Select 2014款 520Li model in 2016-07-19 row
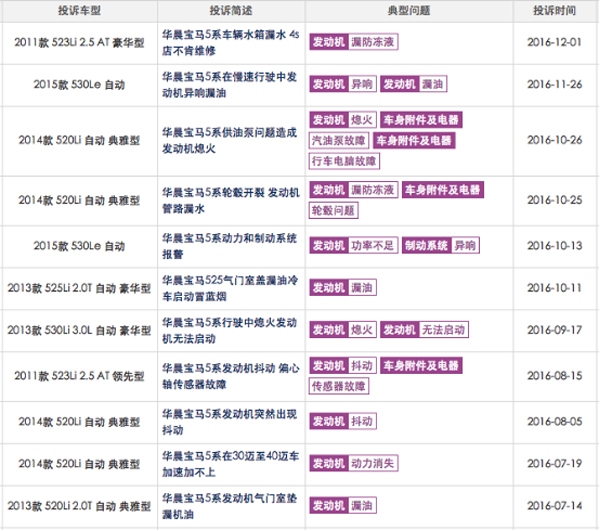 79,464
